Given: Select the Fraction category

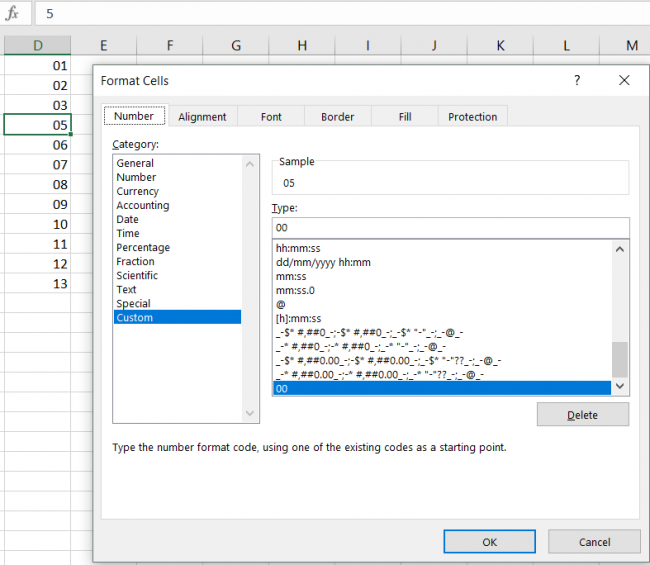Looking at the screenshot, I should (177, 262).
